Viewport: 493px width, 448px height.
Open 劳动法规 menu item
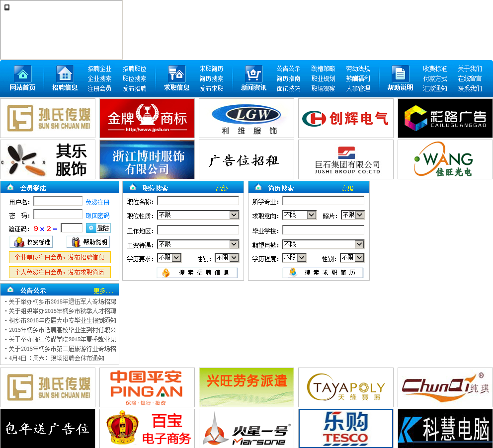pos(358,69)
